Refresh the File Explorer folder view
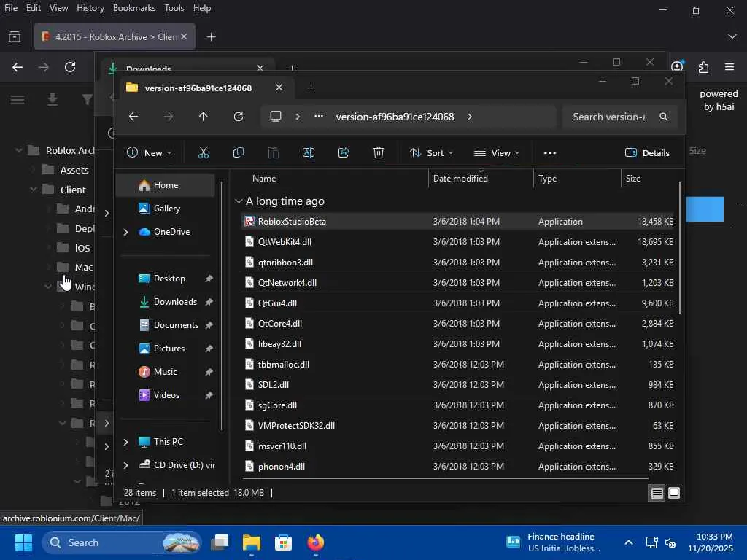This screenshot has width=747, height=560. pos(239,117)
